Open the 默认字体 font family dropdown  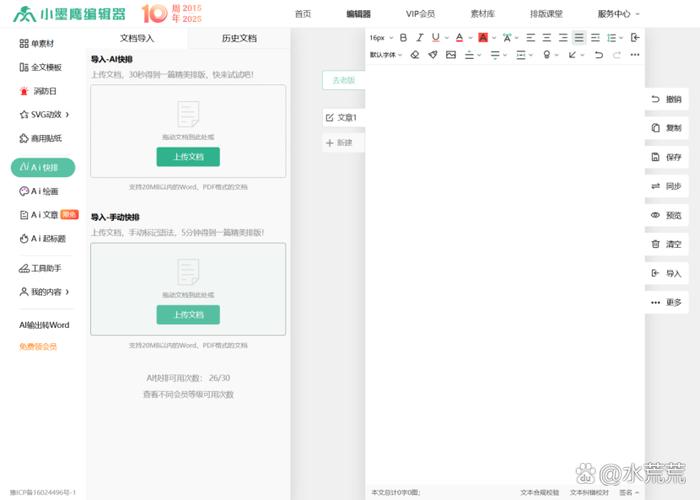[386, 54]
